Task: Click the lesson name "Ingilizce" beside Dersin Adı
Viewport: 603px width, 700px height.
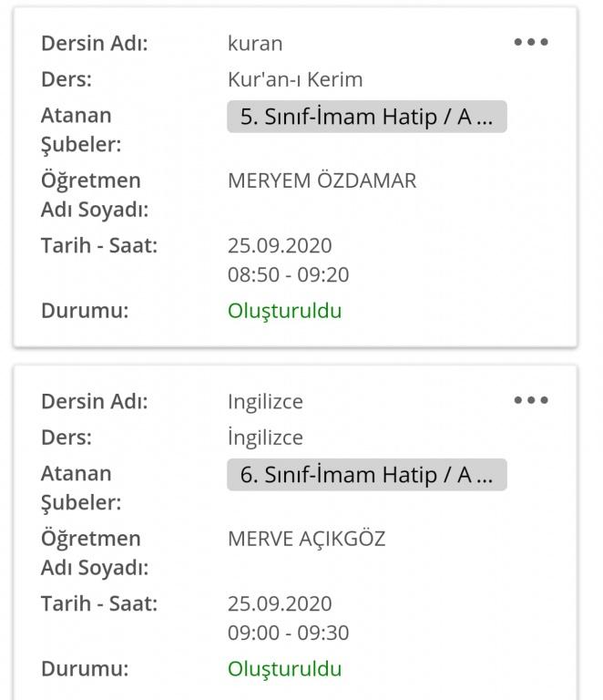Action: pyautogui.click(x=265, y=401)
